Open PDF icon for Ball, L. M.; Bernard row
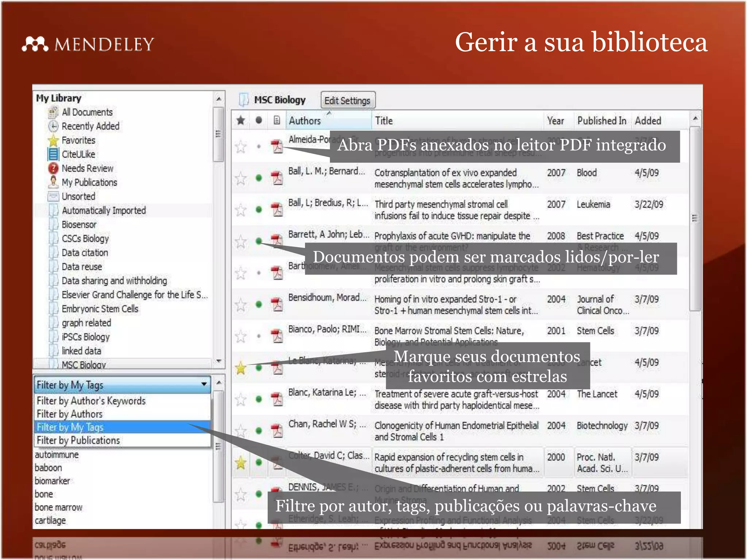Image resolution: width=747 pixels, height=560 pixels. [x=277, y=178]
